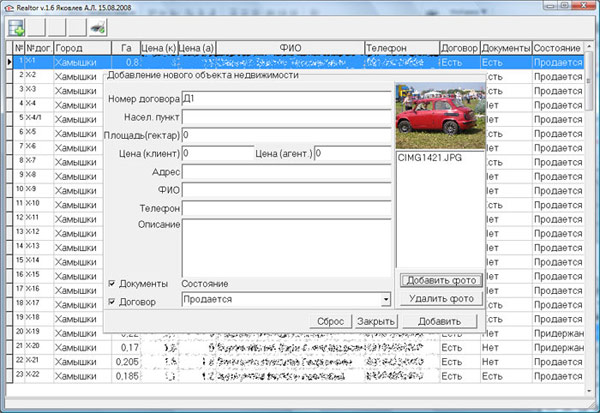
Task: Click the Сброс button to reset form
Action: click(x=331, y=321)
